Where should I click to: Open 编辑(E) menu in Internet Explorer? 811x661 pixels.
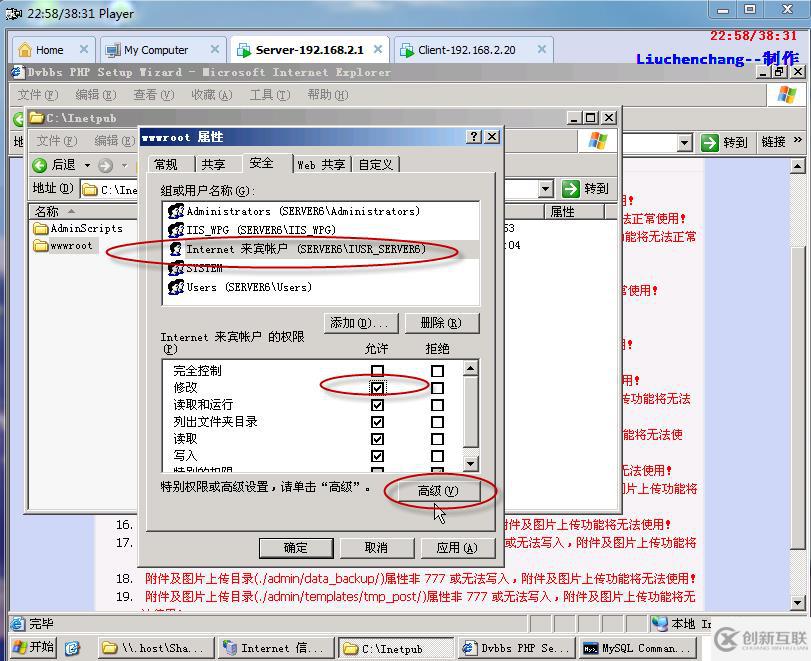(x=96, y=95)
